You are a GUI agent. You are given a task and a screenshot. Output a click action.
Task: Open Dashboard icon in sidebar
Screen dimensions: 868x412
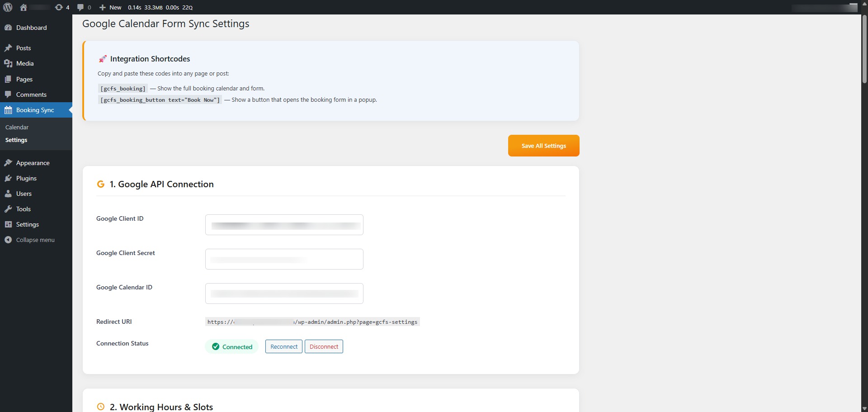click(8, 28)
